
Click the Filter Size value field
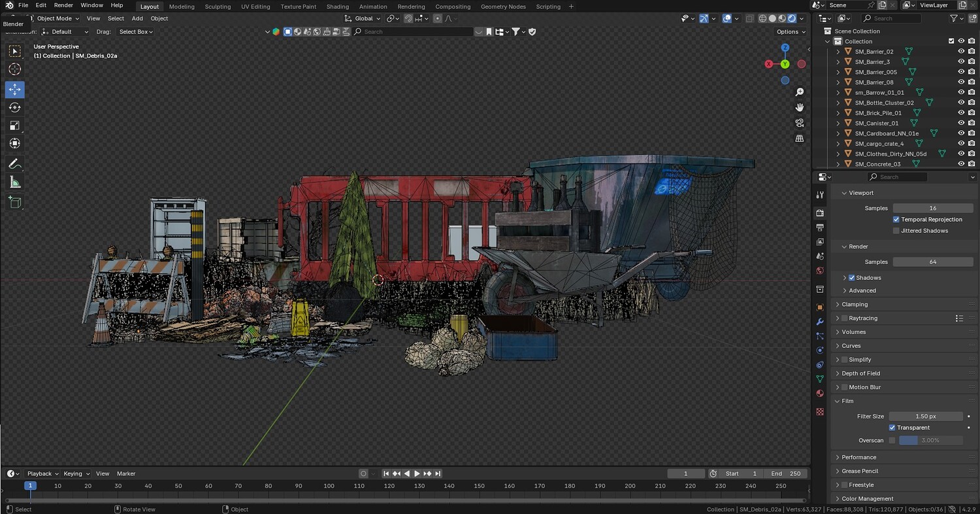click(926, 417)
